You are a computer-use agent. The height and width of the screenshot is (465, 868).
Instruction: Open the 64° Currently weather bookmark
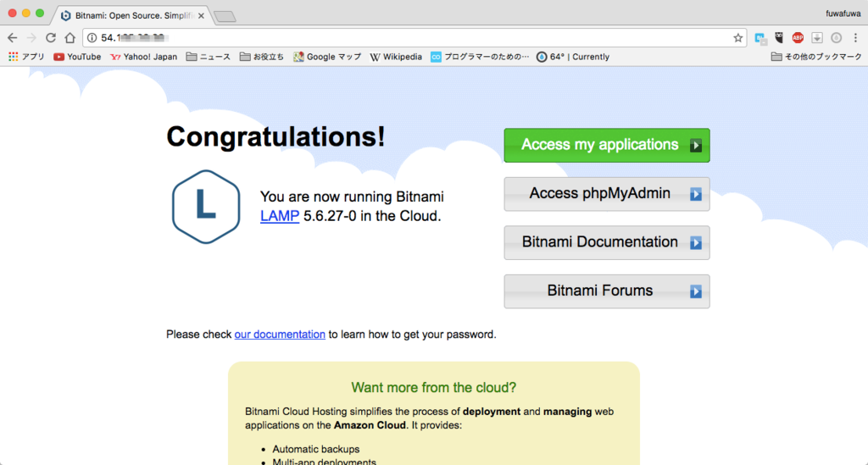click(573, 57)
